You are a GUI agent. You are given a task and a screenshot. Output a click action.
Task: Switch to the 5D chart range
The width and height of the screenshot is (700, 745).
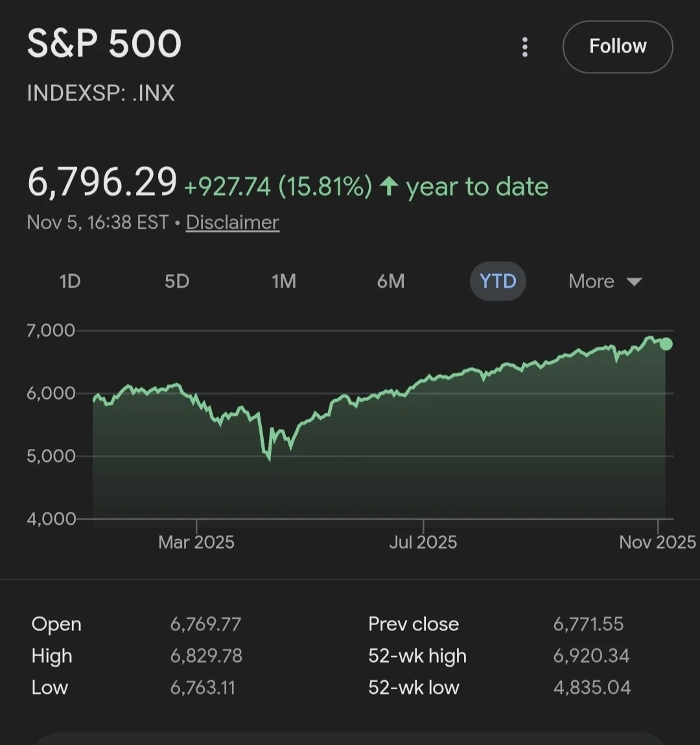(x=177, y=281)
